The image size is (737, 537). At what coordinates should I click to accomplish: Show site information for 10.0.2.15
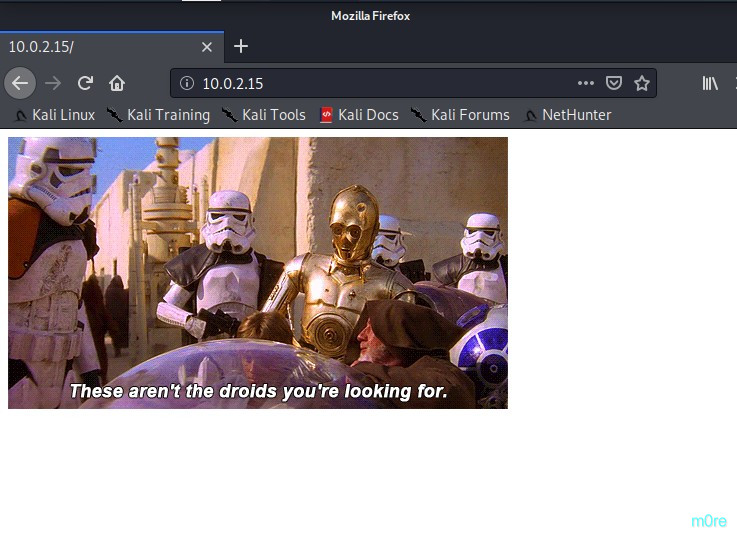point(187,83)
